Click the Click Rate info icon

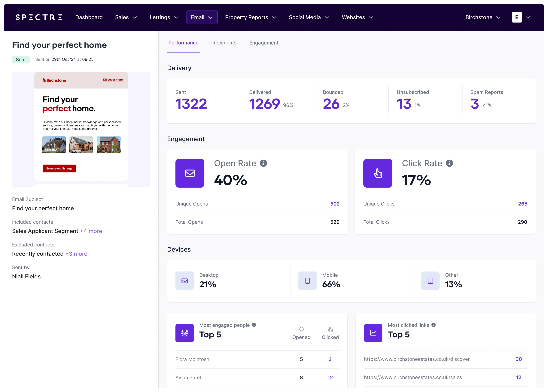click(449, 163)
